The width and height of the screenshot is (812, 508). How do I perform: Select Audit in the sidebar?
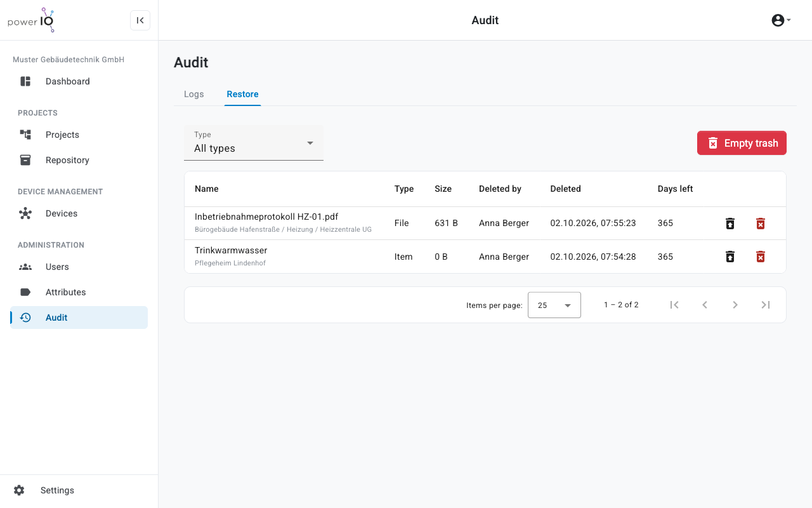tap(79, 317)
